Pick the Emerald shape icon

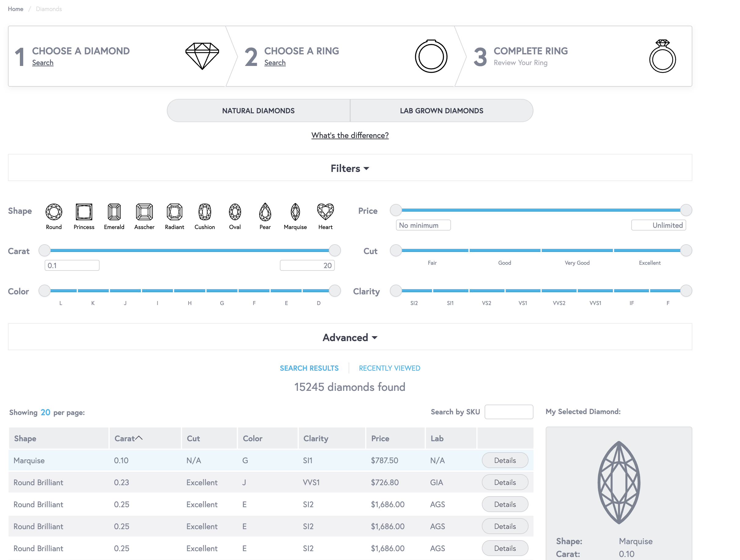(x=114, y=212)
